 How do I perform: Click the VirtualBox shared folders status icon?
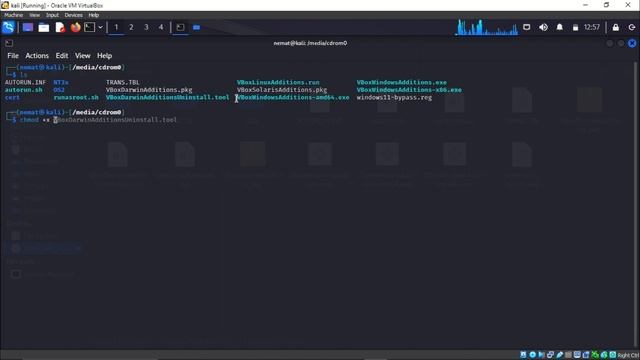568,355
